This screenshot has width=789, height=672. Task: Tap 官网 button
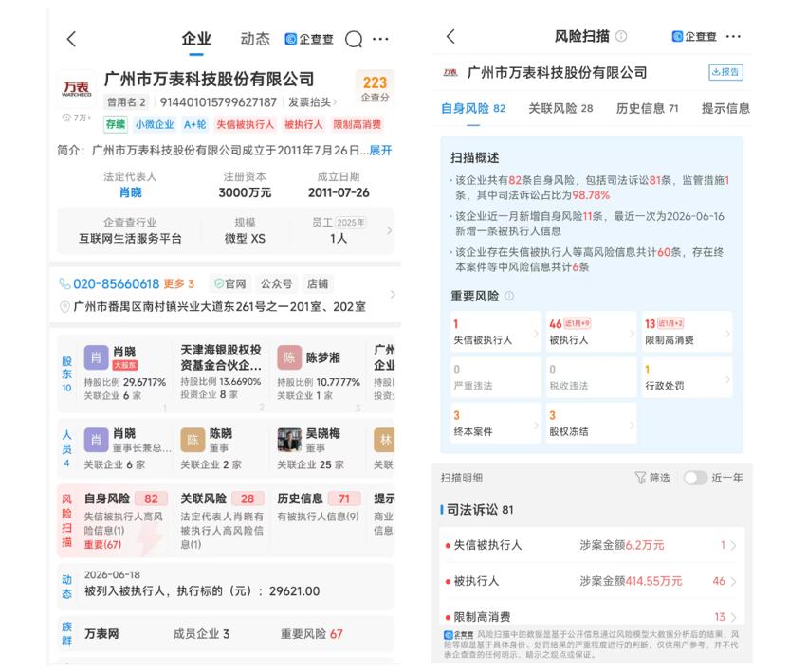(x=230, y=283)
